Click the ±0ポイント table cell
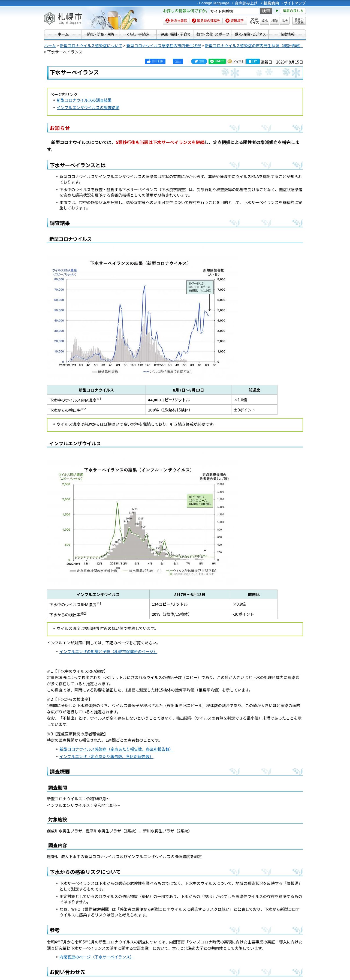The height and width of the screenshot is (980, 350). point(254,410)
